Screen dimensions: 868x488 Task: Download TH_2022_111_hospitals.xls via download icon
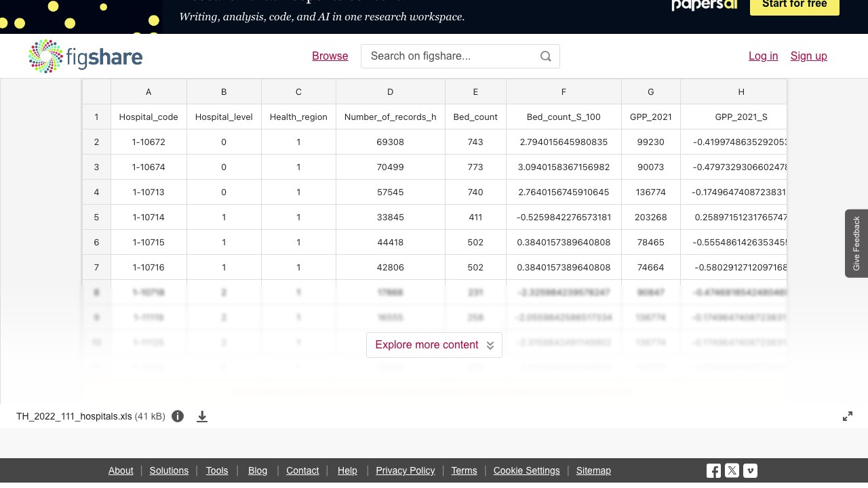(x=202, y=416)
